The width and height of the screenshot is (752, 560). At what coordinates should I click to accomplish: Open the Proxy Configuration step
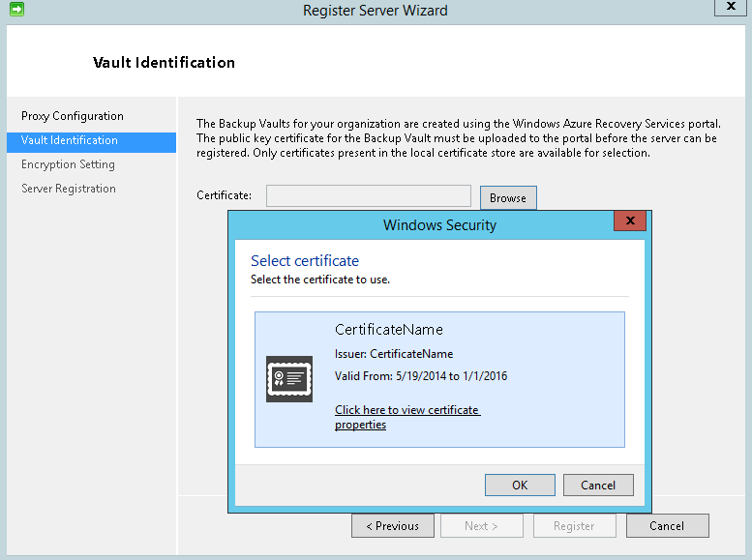(73, 116)
